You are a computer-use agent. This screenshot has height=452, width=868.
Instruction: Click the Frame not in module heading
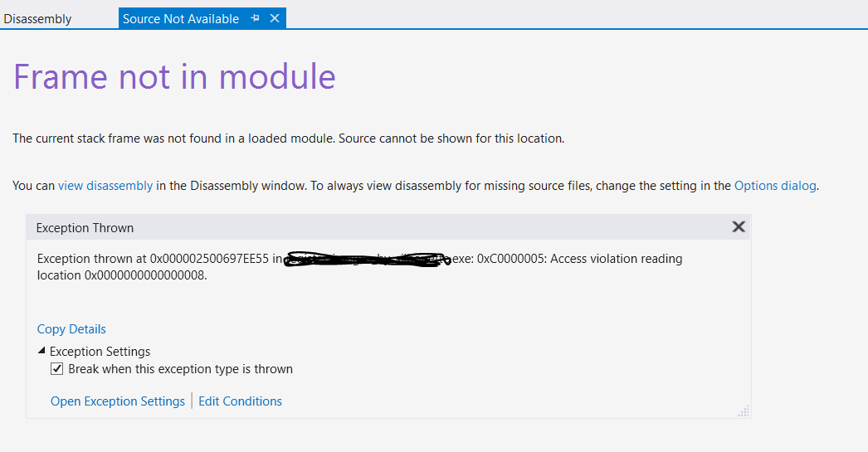(174, 76)
